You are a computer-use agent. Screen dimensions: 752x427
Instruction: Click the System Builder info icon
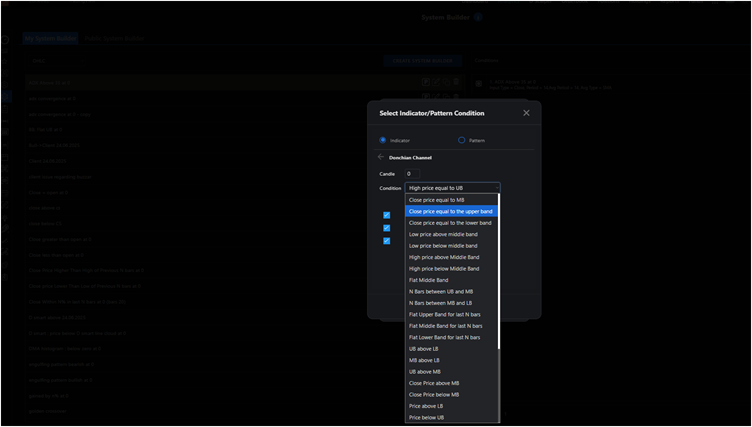[x=478, y=17]
